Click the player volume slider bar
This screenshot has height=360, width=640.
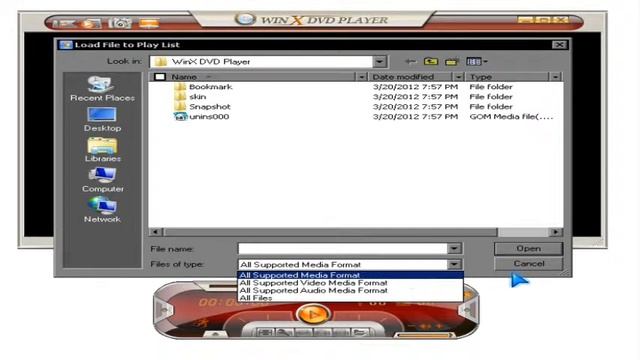pos(425,336)
